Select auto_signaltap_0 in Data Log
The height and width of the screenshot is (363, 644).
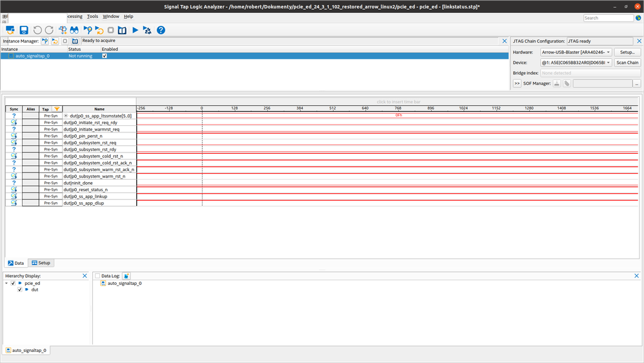[124, 284]
